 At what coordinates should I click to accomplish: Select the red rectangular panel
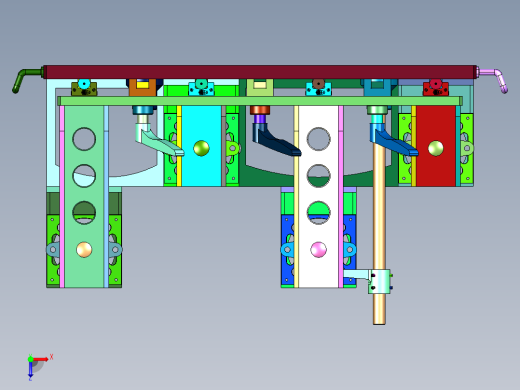436,146
